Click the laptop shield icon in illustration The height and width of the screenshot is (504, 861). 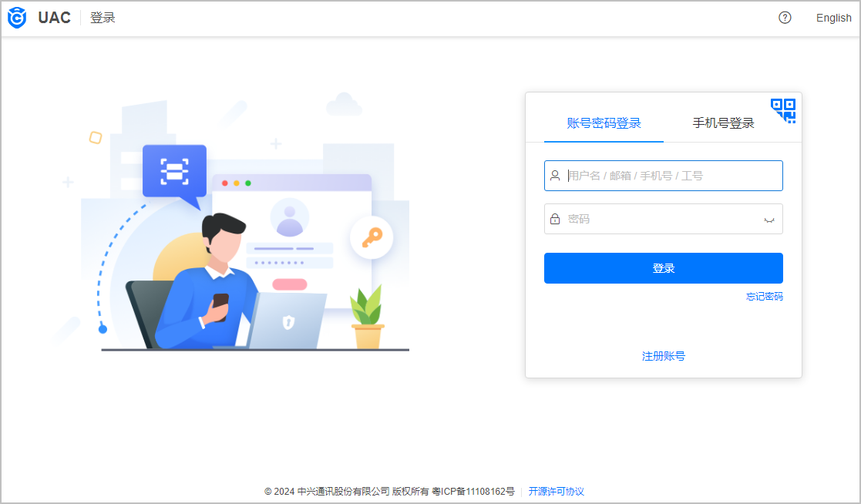tap(288, 321)
